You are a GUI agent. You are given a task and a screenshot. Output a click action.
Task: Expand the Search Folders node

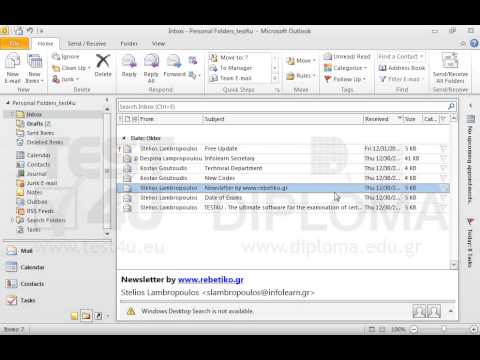[12, 220]
